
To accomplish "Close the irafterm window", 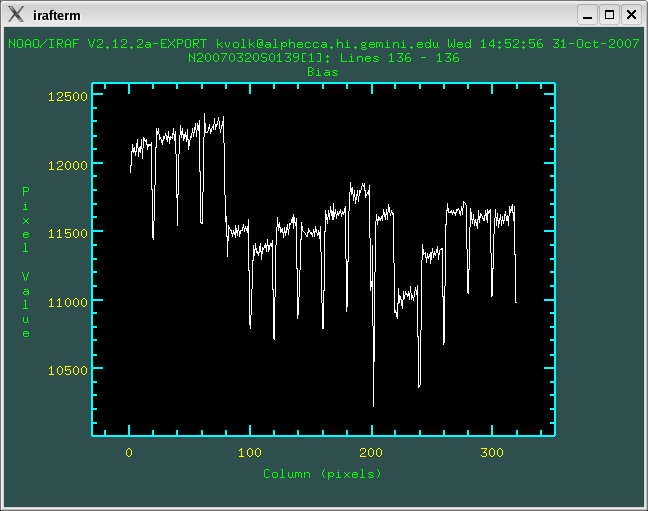I will click(x=631, y=15).
